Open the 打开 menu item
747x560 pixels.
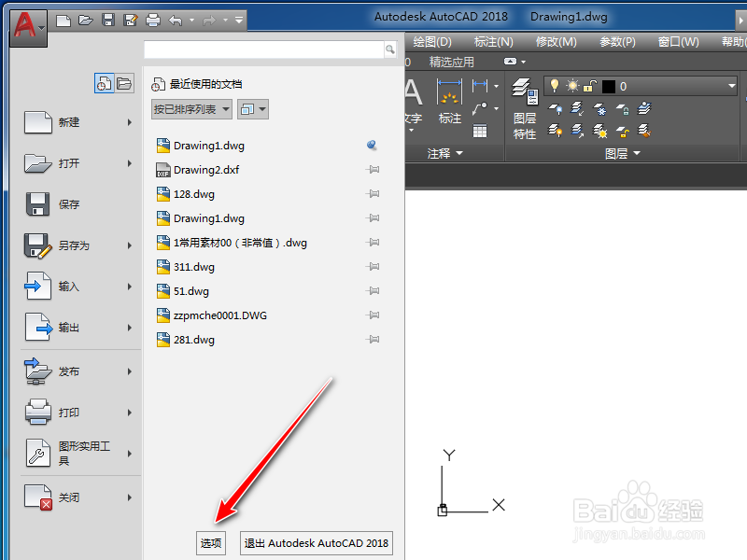click(x=78, y=163)
